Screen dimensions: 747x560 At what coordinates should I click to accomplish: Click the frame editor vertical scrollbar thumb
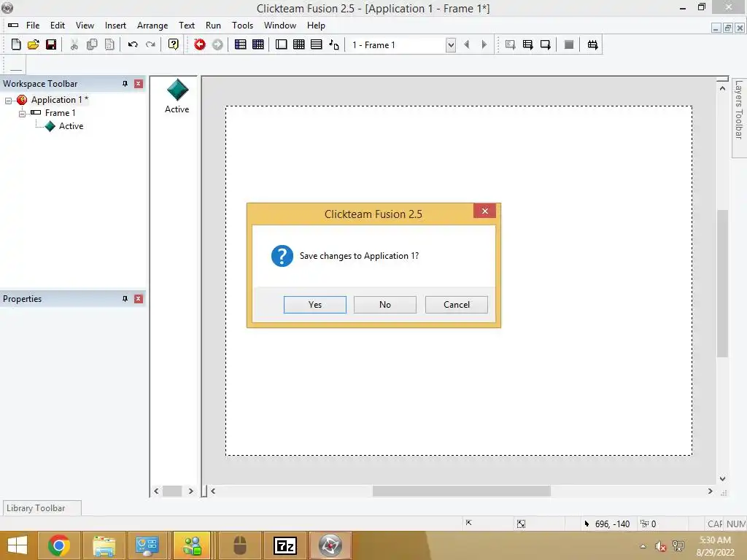723,283
